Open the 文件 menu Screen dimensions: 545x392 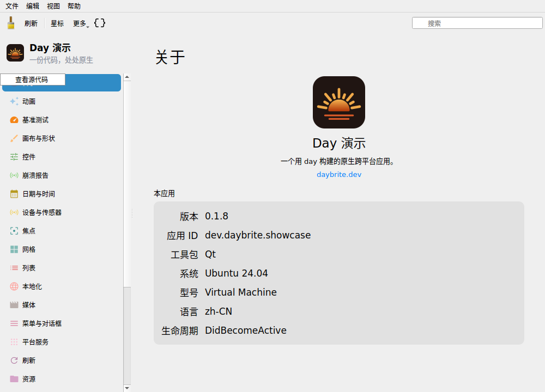12,6
